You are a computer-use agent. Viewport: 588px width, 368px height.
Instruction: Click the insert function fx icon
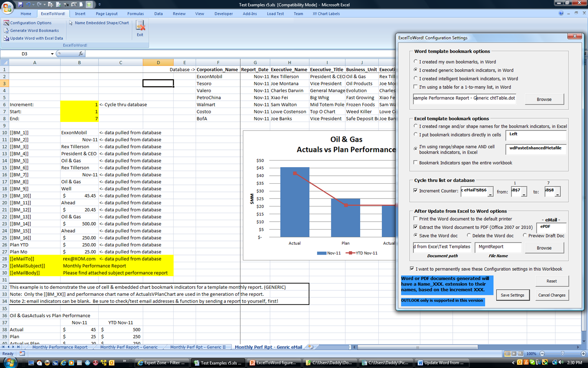pos(81,54)
